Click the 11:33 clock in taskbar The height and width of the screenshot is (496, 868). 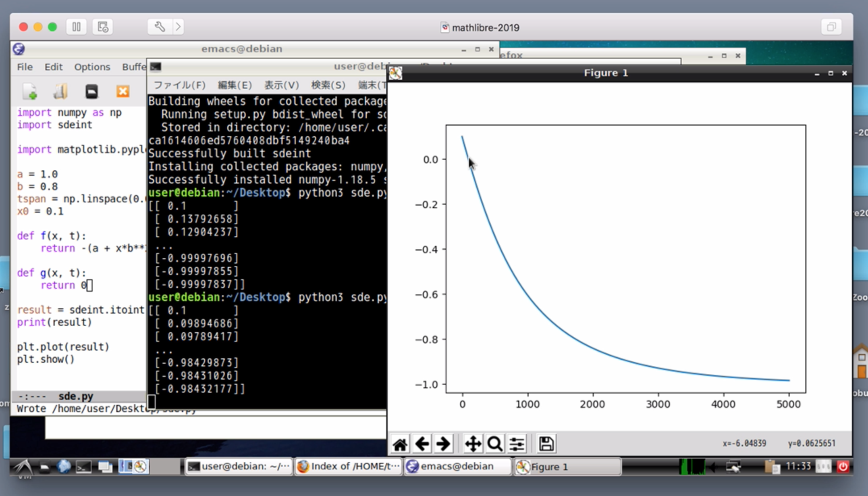798,466
